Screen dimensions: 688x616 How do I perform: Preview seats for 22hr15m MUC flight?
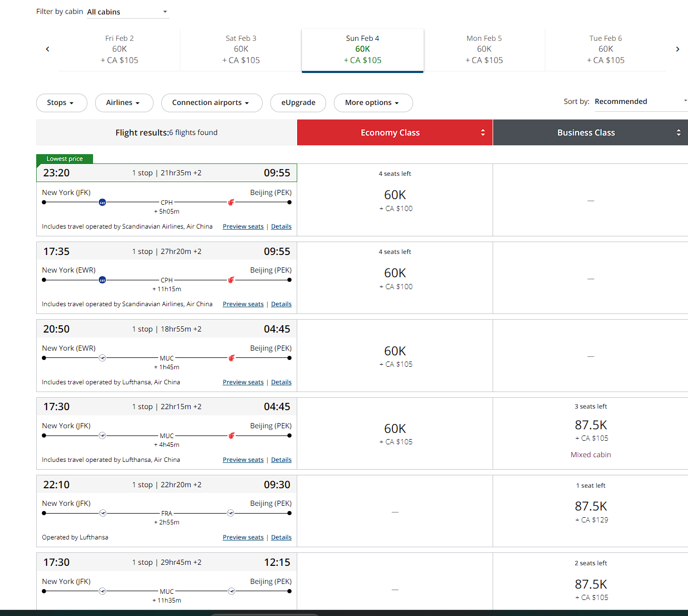point(243,460)
